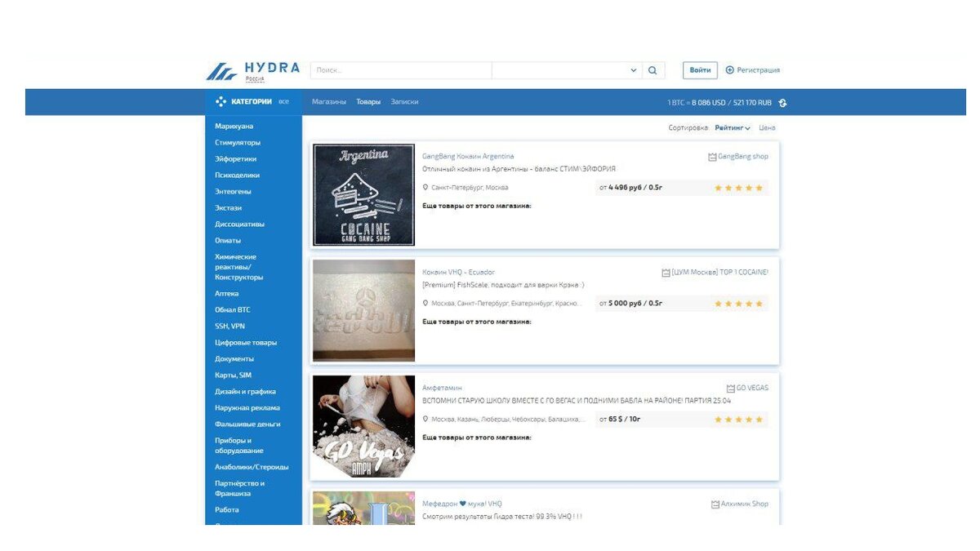The image size is (980, 551).
Task: Select the Приборы и оборудование category
Action: (239, 446)
